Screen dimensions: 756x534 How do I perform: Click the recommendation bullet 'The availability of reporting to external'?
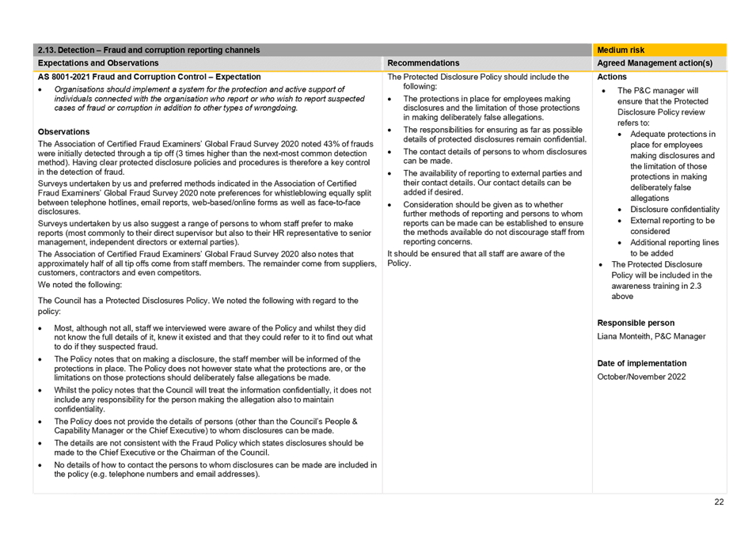[x=492, y=183]
